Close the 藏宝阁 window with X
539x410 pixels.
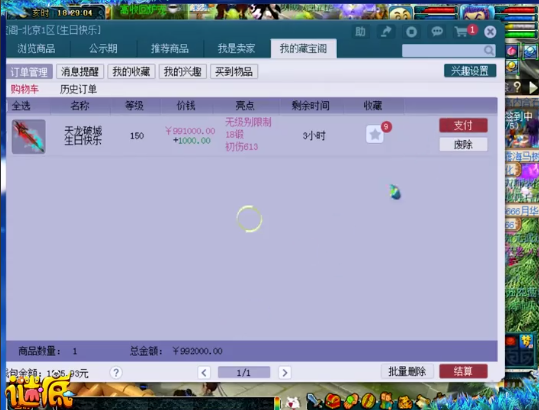pos(490,32)
